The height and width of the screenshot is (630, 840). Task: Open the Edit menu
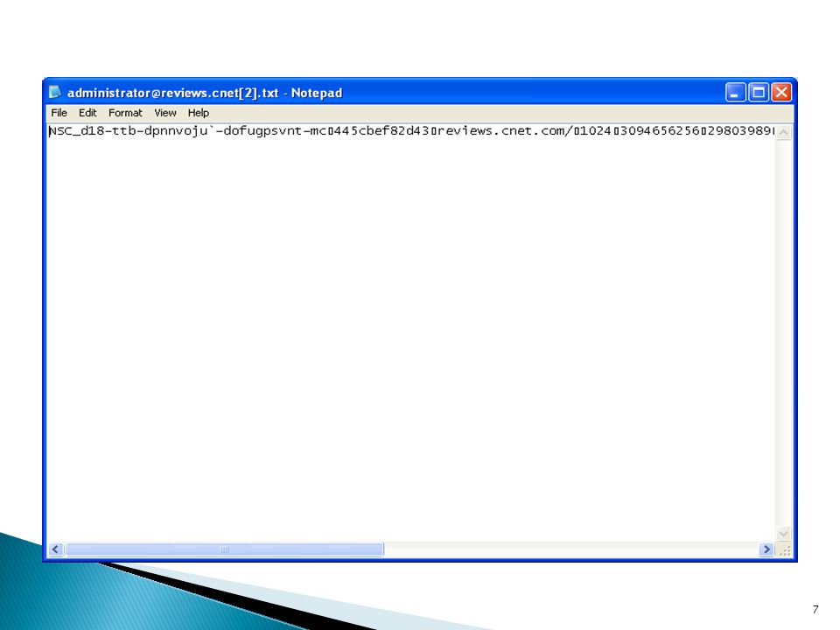point(87,113)
